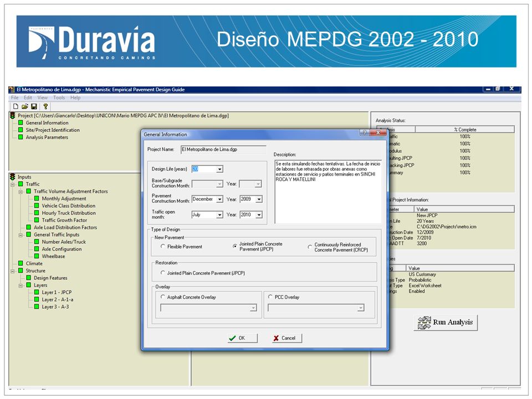Choose the Asphalt Concrete Overlay radio button
Screen dimensions: 532x399
coord(163,297)
